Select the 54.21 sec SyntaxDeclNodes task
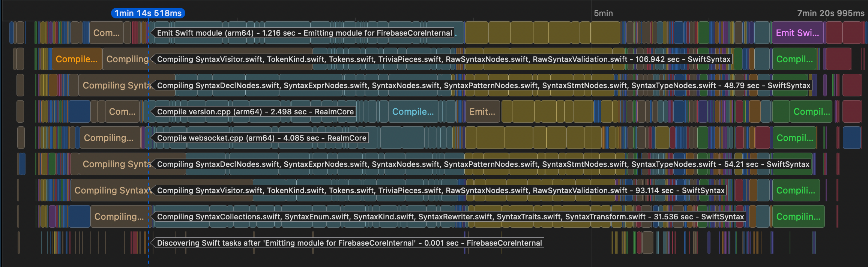This screenshot has height=267, width=868. point(484,164)
